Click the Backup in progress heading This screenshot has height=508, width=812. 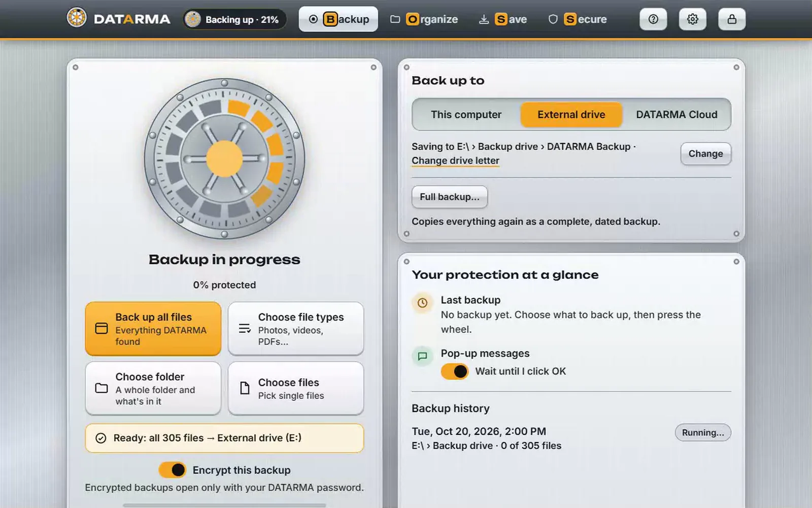click(224, 260)
